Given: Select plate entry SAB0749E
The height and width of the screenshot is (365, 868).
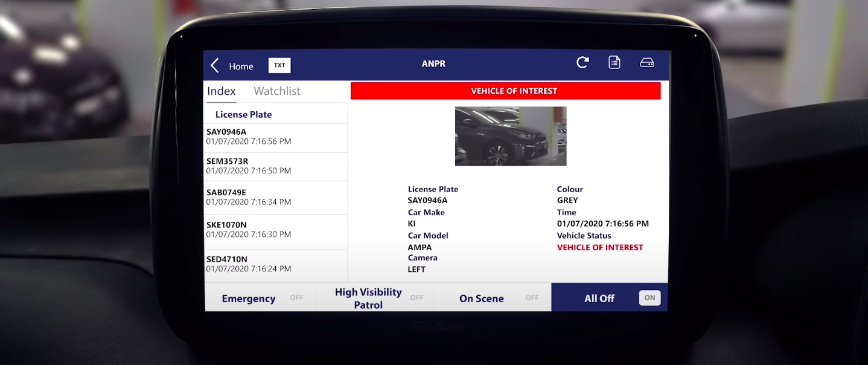Looking at the screenshot, I should pos(276,198).
